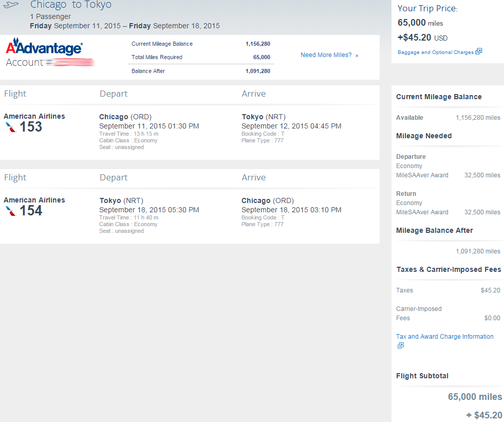Image resolution: width=504 pixels, height=422 pixels.
Task: Open Baggage and Optional Charges link
Action: [x=436, y=52]
